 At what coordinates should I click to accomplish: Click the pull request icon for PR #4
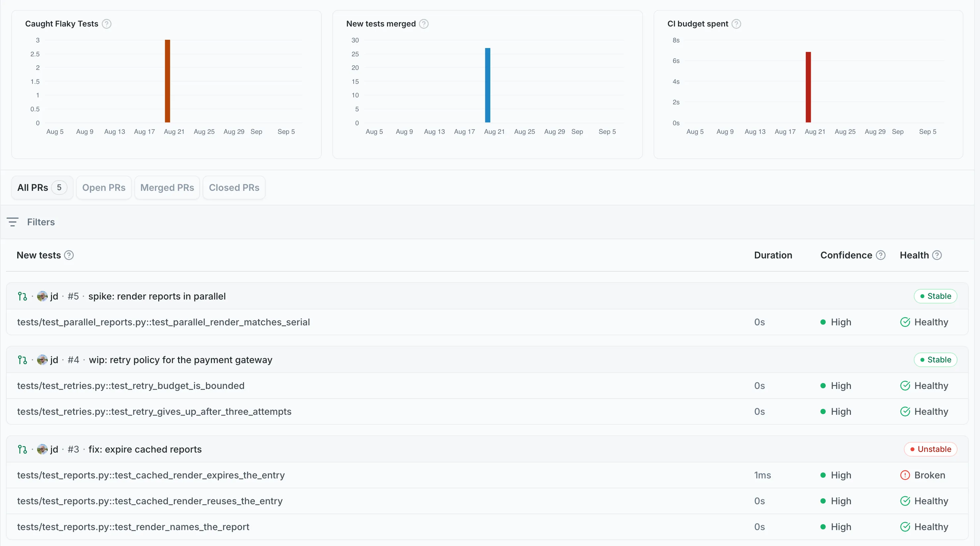tap(23, 360)
